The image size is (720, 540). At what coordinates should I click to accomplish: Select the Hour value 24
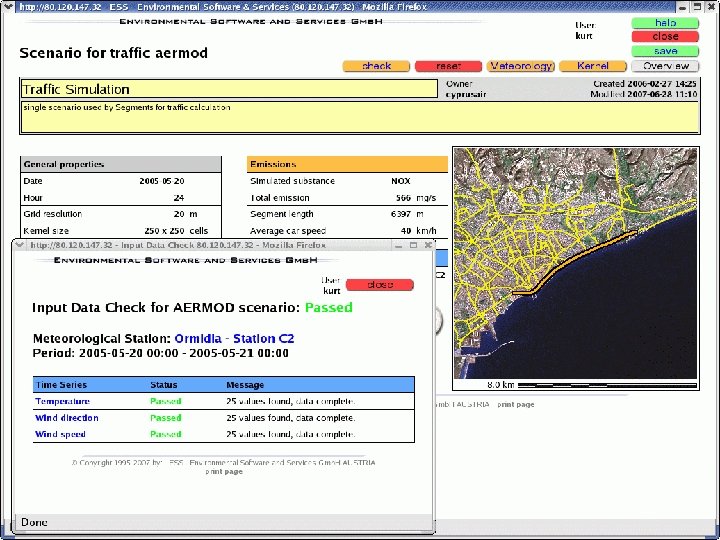click(179, 198)
